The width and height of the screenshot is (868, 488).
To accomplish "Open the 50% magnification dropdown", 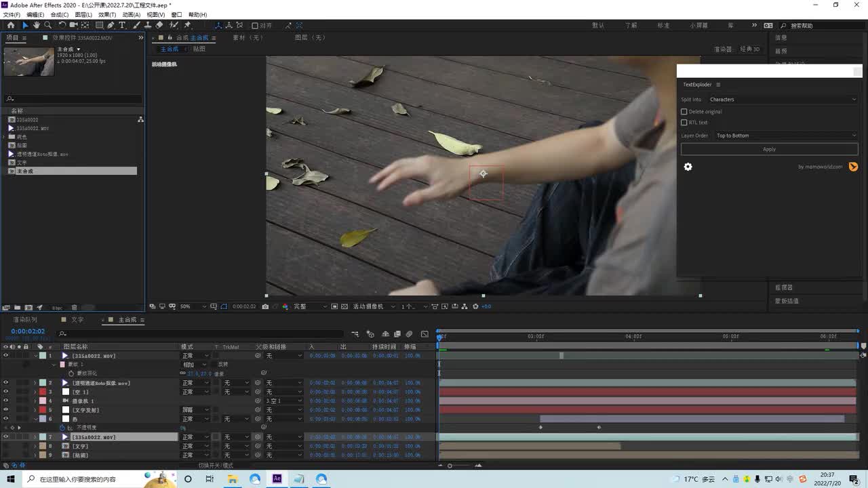I will click(x=188, y=306).
